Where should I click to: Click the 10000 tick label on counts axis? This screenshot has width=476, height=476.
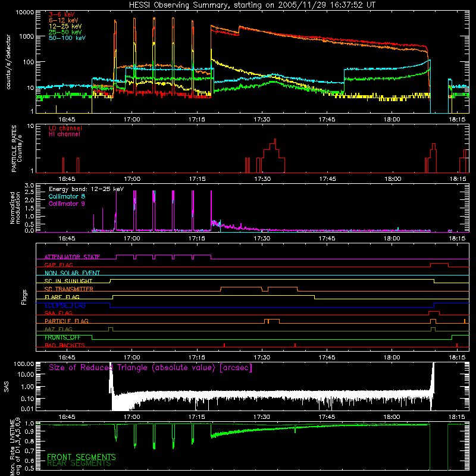pyautogui.click(x=25, y=12)
